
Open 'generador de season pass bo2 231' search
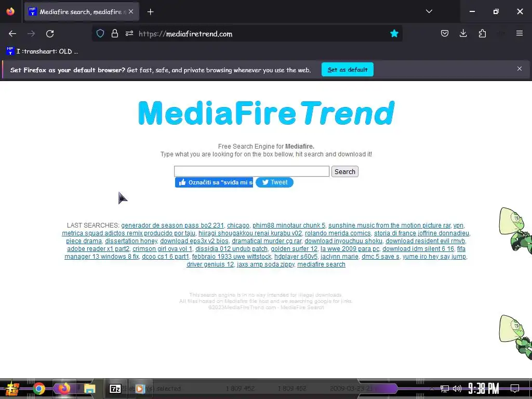pos(172,225)
